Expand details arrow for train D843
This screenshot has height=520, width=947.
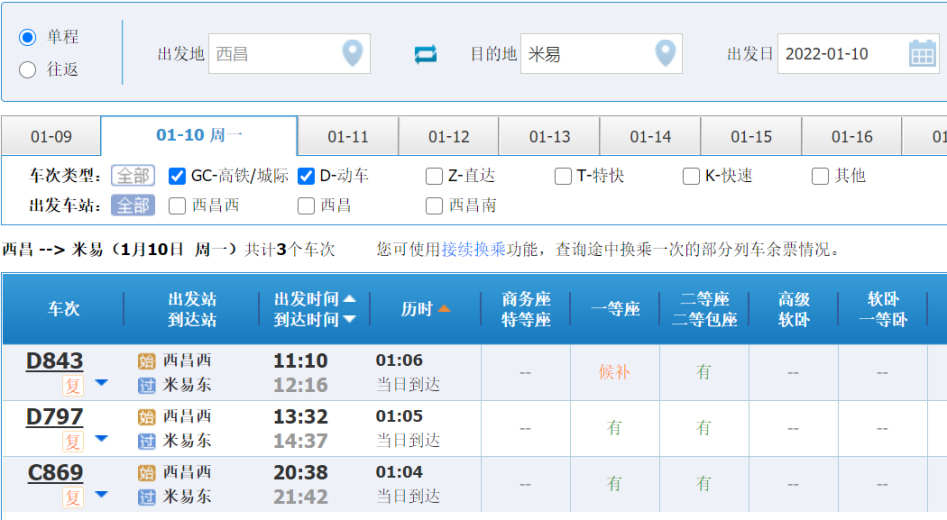click(101, 383)
